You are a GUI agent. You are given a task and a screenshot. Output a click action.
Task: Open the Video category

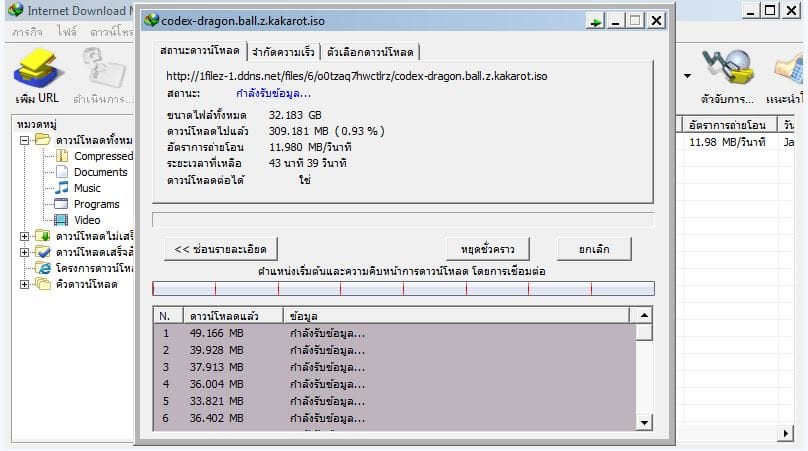coord(87,220)
